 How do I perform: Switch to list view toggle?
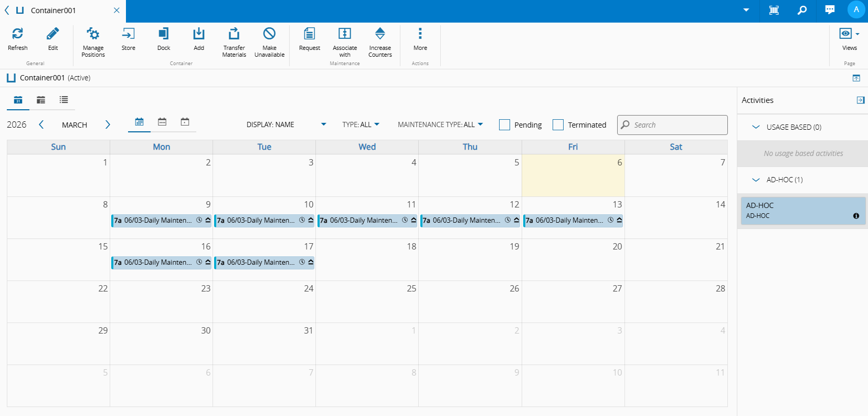click(x=63, y=100)
